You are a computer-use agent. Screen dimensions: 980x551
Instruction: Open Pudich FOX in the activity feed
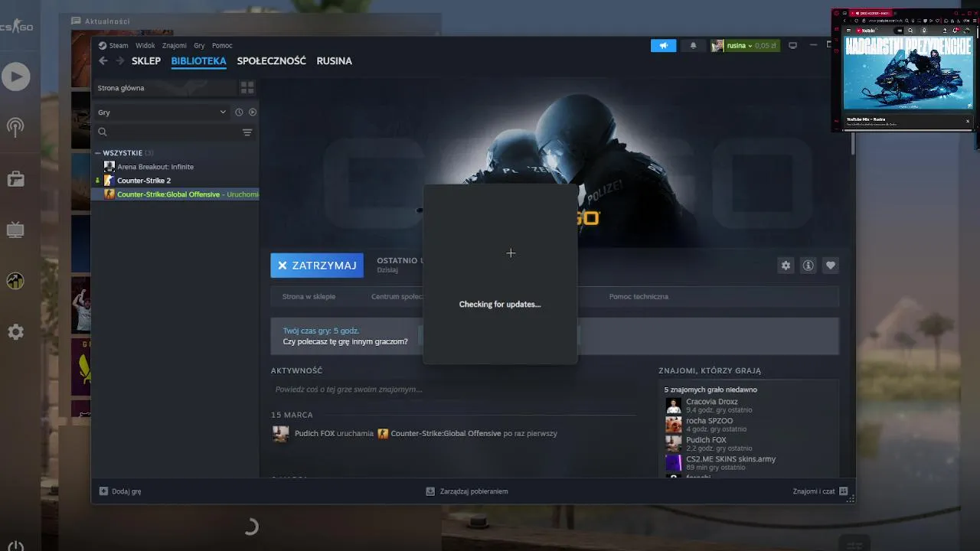click(315, 433)
